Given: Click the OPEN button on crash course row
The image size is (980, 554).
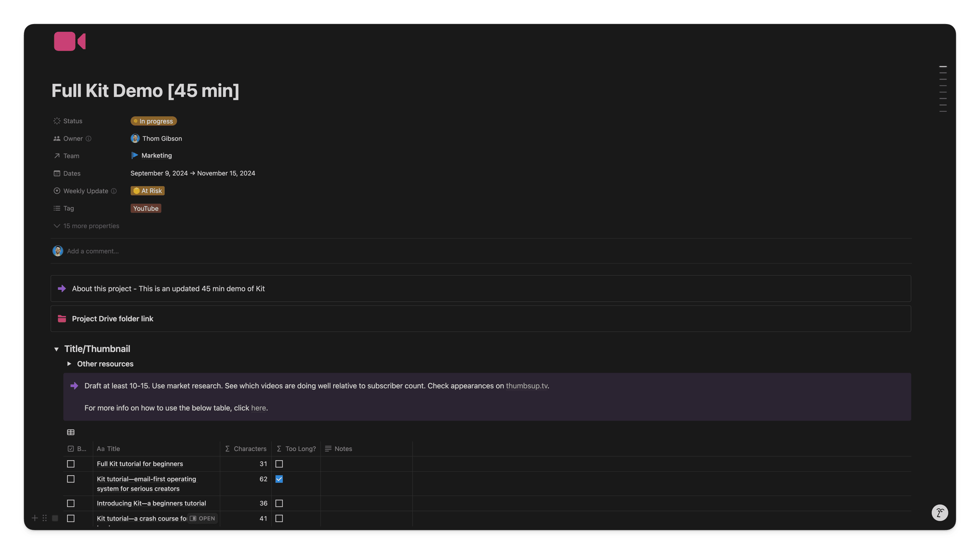Looking at the screenshot, I should pos(203,518).
